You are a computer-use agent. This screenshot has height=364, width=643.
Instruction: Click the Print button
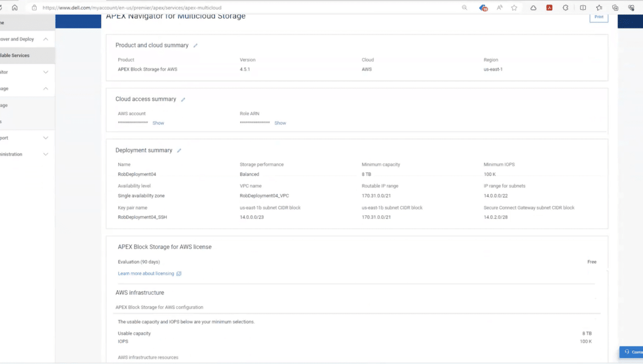tap(598, 17)
